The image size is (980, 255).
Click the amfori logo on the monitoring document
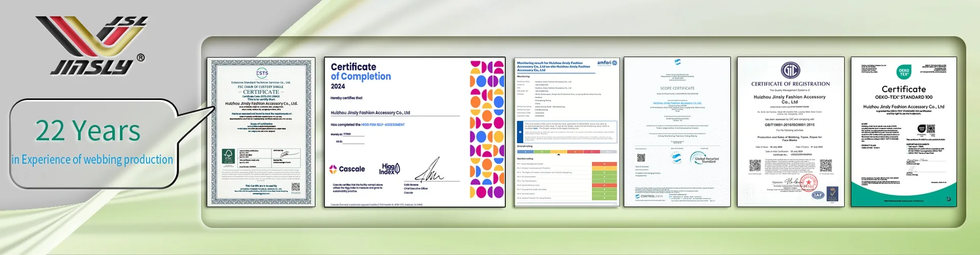(x=607, y=63)
